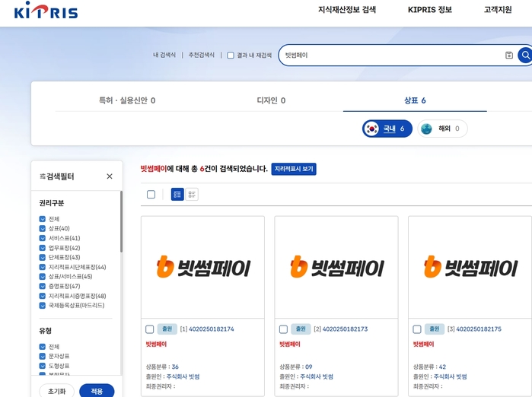The width and height of the screenshot is (532, 397).
Task: Uncheck 상표/서비스표(45) filter
Action: click(x=43, y=277)
